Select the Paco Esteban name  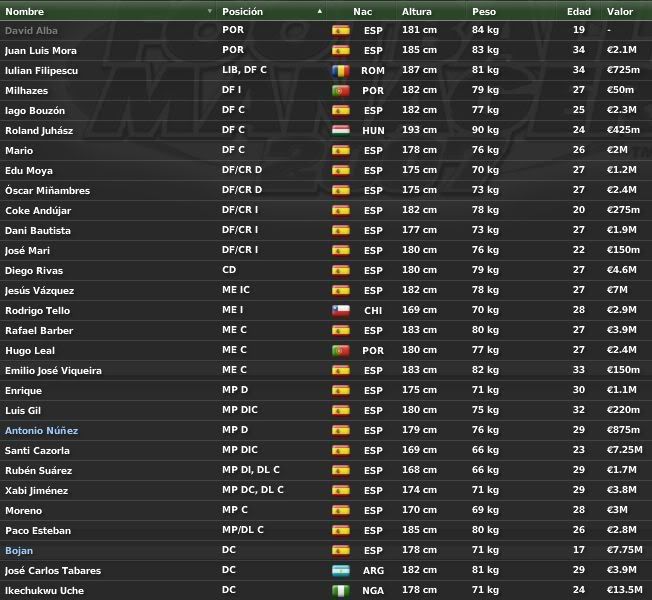click(38, 531)
